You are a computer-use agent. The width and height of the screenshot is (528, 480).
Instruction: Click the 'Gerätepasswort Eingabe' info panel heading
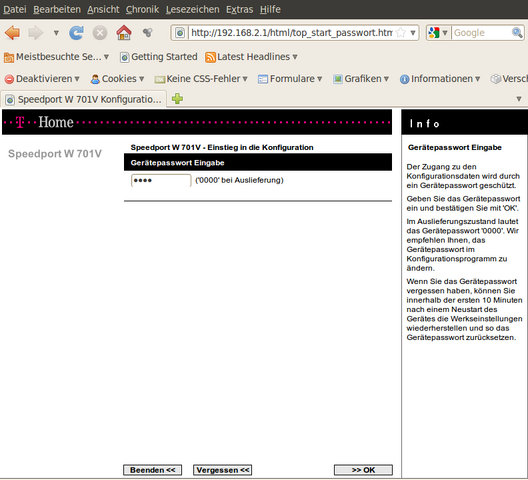[x=455, y=148]
